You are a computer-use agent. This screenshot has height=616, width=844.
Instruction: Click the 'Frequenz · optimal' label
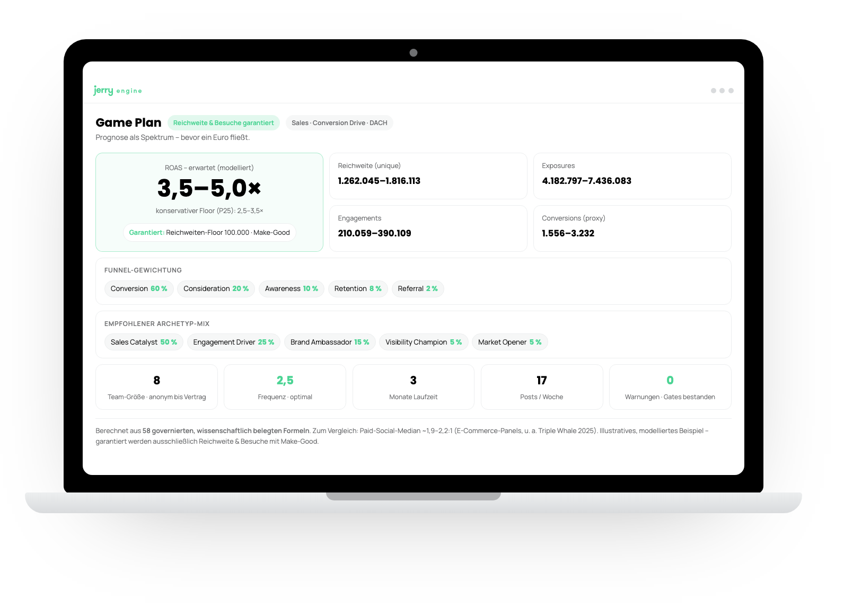(285, 397)
